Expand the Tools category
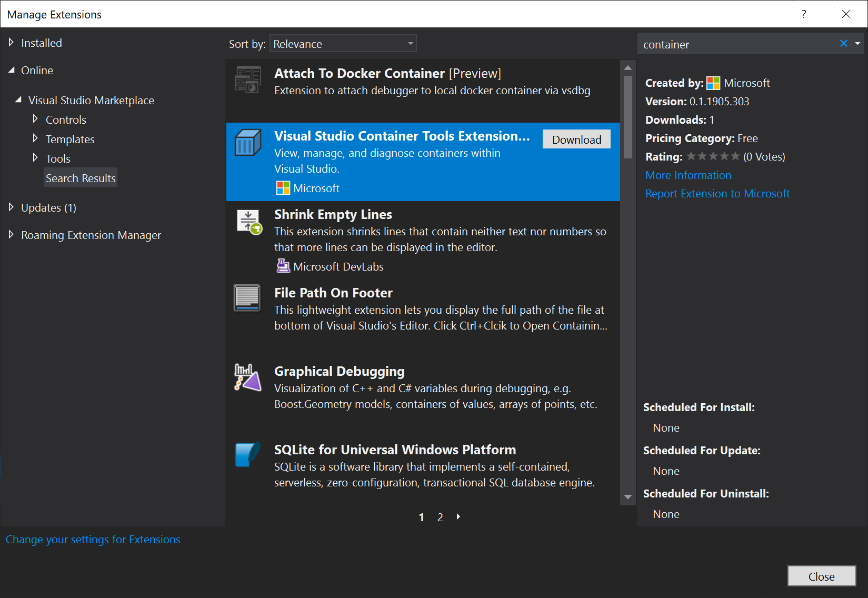 coord(35,158)
